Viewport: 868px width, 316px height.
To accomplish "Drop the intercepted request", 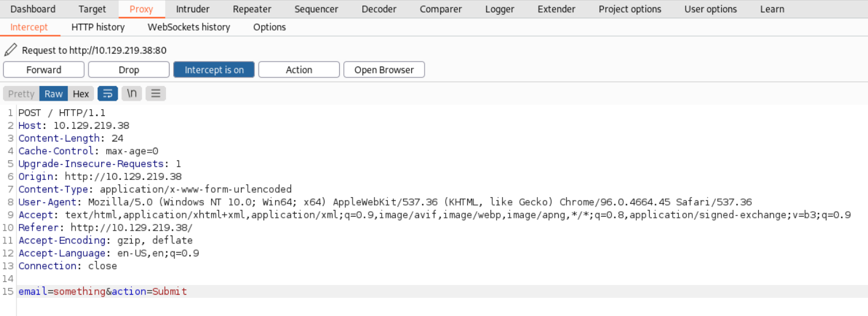I will tap(129, 70).
